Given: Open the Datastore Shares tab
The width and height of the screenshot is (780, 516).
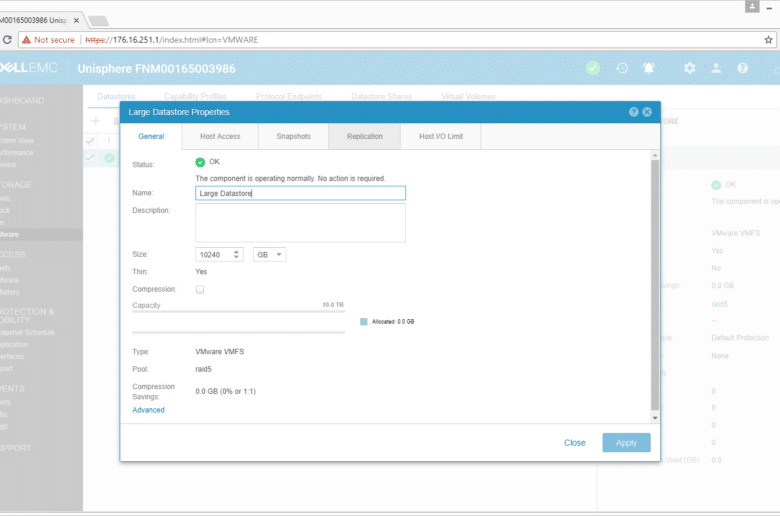Looking at the screenshot, I should [382, 97].
